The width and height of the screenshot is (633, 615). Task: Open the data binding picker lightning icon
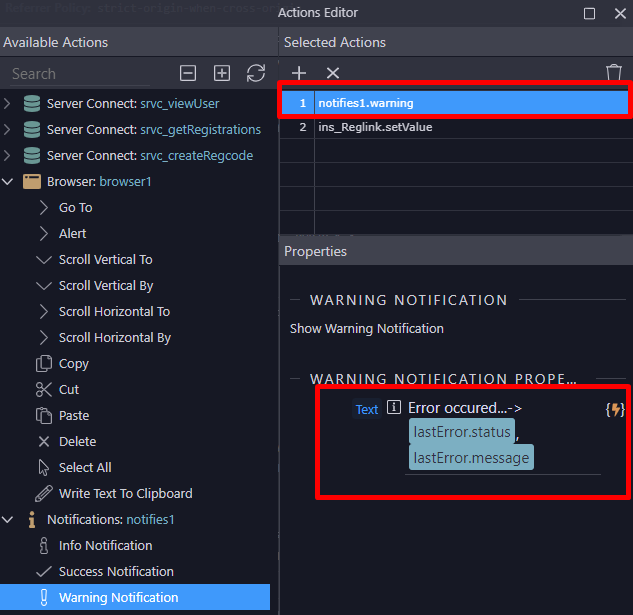[615, 409]
